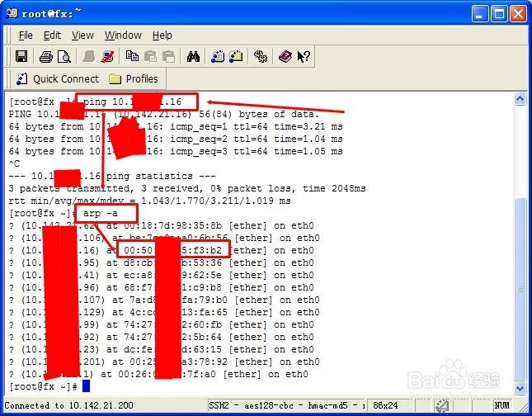
Task: Open the Help menu
Action: (162, 35)
